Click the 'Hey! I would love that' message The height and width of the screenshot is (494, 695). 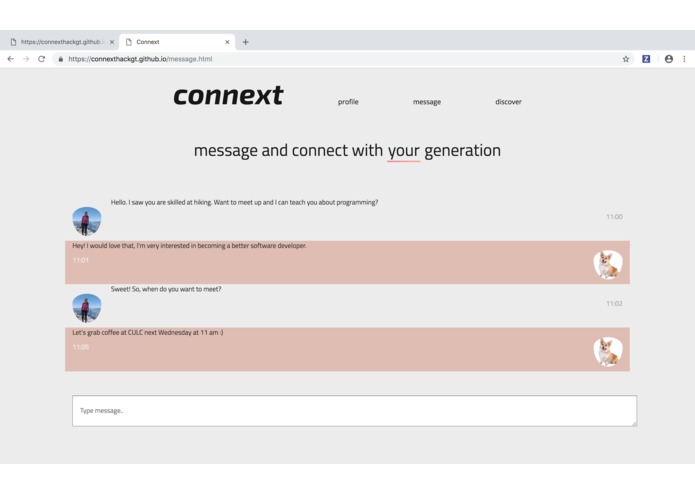(x=189, y=245)
